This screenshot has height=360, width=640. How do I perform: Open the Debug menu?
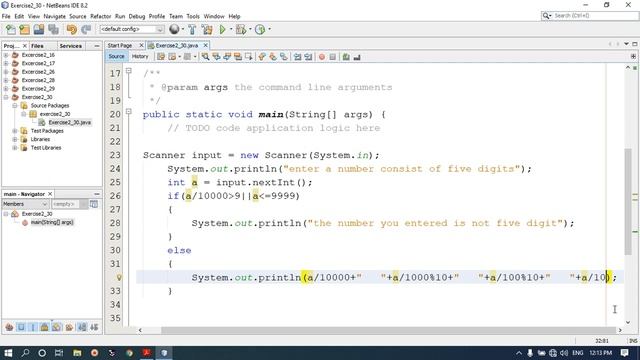coord(137,16)
